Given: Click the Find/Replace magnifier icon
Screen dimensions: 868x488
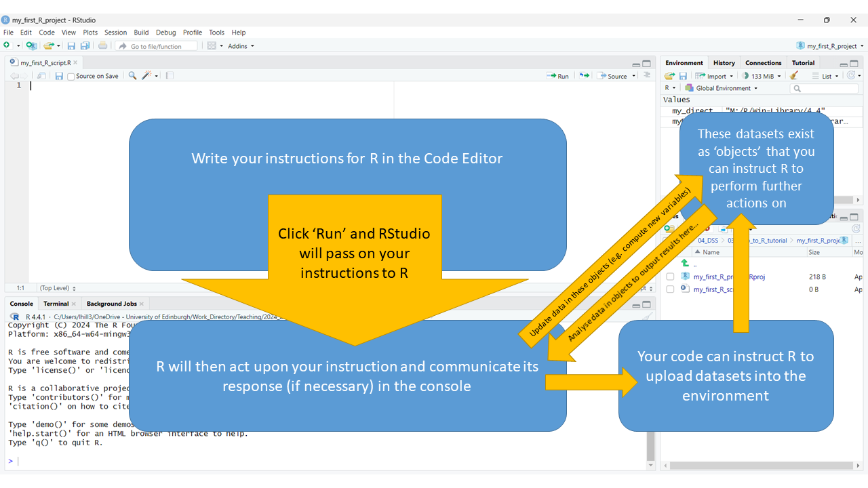Looking at the screenshot, I should click(x=132, y=76).
